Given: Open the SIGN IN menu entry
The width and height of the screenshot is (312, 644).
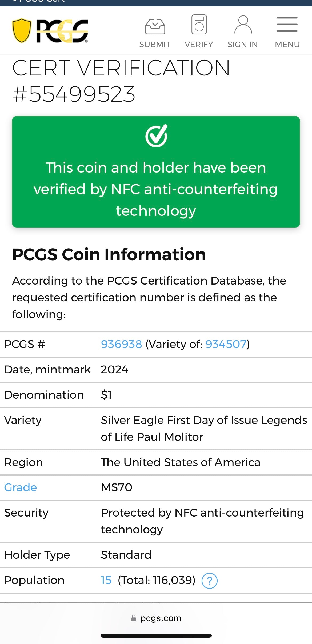Looking at the screenshot, I should click(x=242, y=44).
